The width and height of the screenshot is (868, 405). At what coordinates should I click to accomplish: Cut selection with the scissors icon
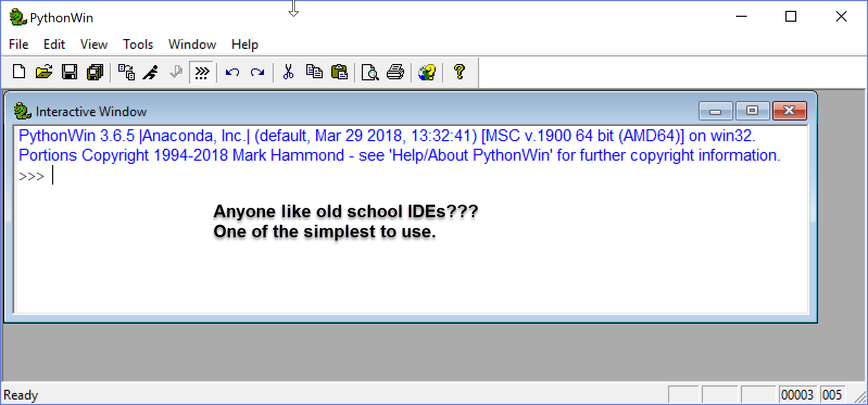click(288, 72)
